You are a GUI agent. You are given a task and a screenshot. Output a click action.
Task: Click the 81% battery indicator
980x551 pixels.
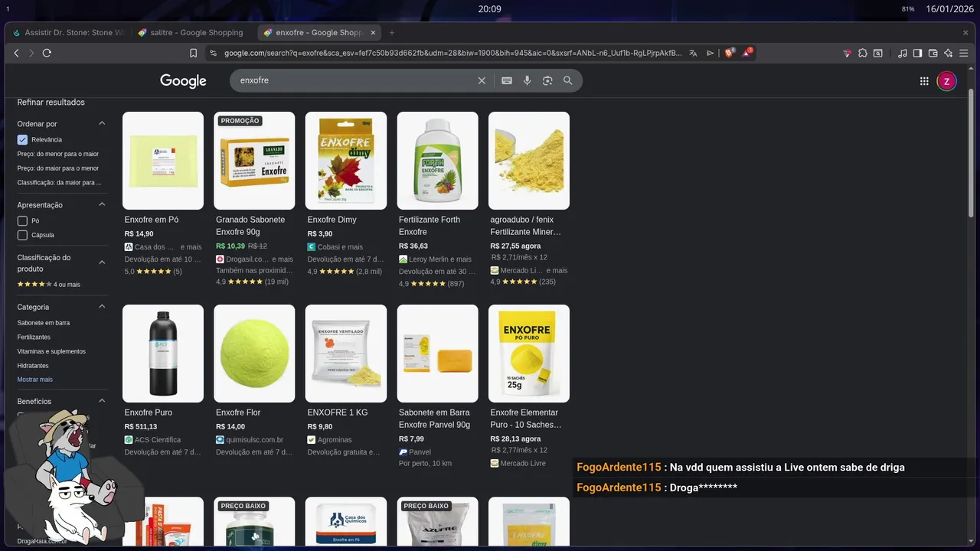click(x=908, y=9)
